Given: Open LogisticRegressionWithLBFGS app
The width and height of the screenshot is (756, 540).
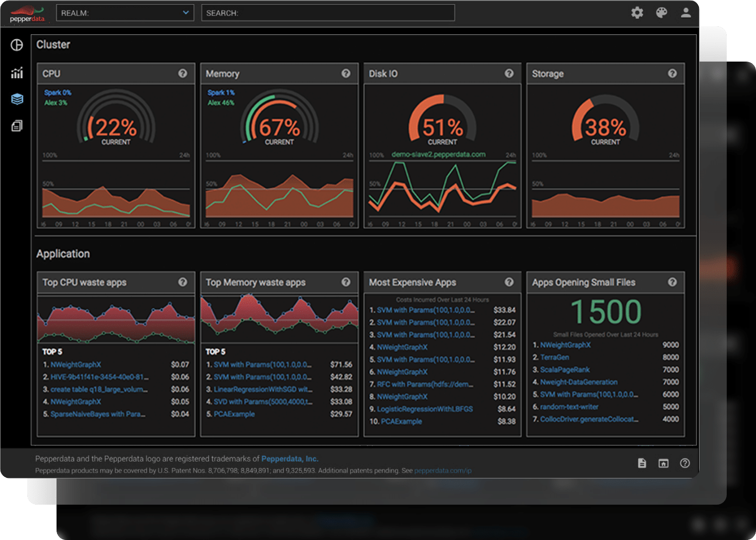Looking at the screenshot, I should [425, 409].
